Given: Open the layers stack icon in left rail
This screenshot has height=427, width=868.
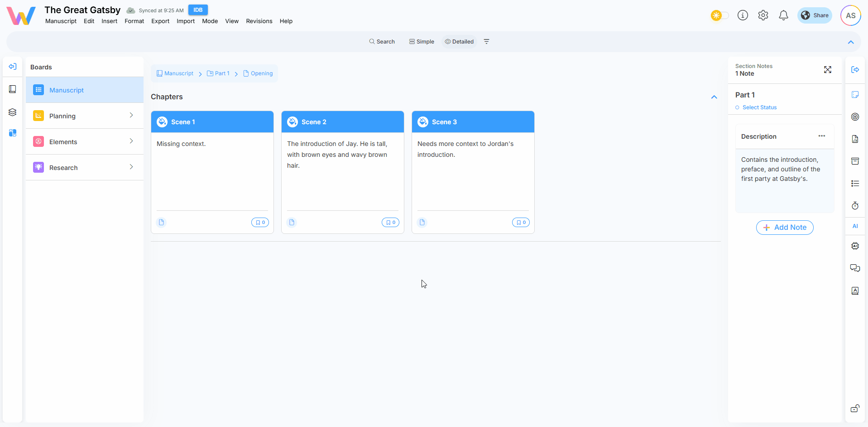Looking at the screenshot, I should [x=13, y=112].
